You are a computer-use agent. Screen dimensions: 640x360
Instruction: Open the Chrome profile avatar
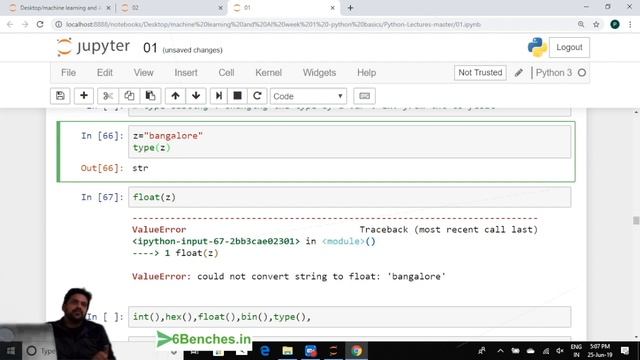tap(615, 24)
